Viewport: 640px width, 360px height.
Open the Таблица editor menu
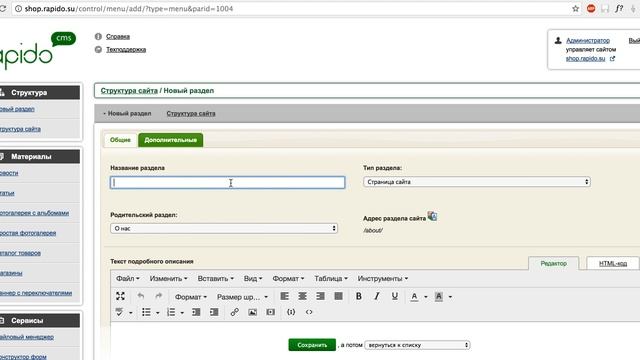click(331, 278)
